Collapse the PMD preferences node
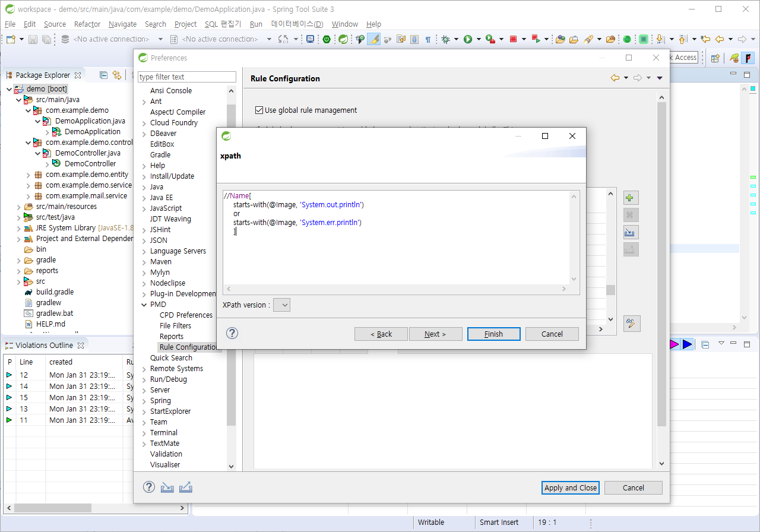Image resolution: width=760 pixels, height=532 pixels. click(144, 305)
